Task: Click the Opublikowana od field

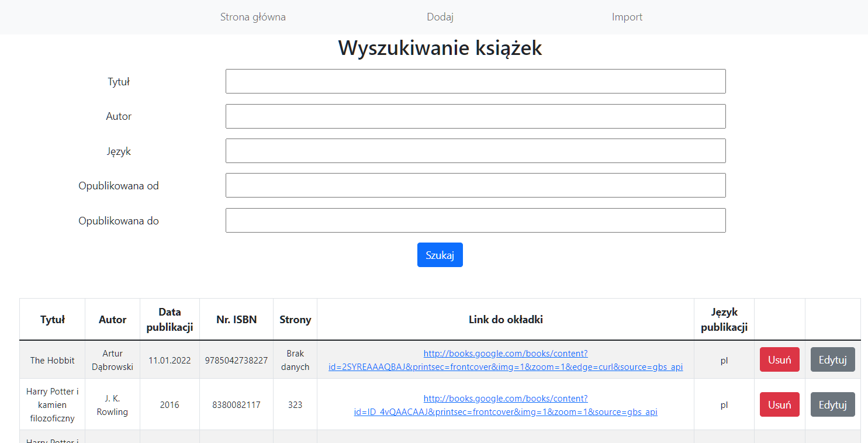Action: [475, 185]
